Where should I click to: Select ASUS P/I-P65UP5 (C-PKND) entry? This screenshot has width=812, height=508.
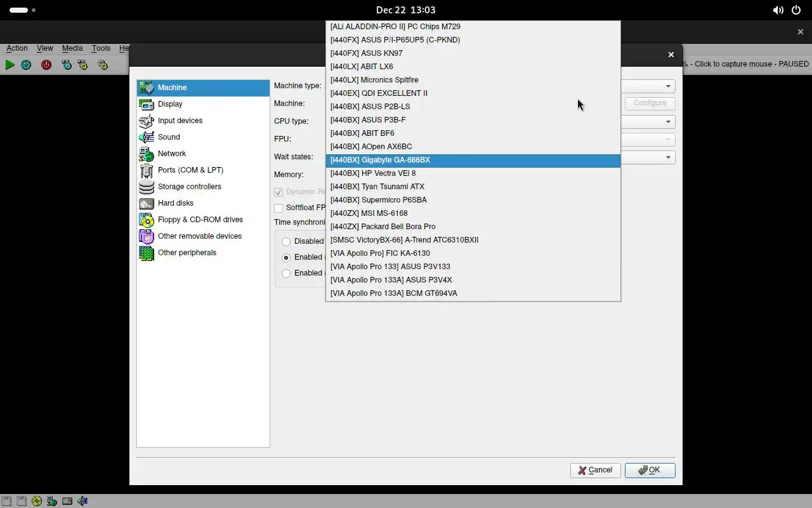coord(473,40)
